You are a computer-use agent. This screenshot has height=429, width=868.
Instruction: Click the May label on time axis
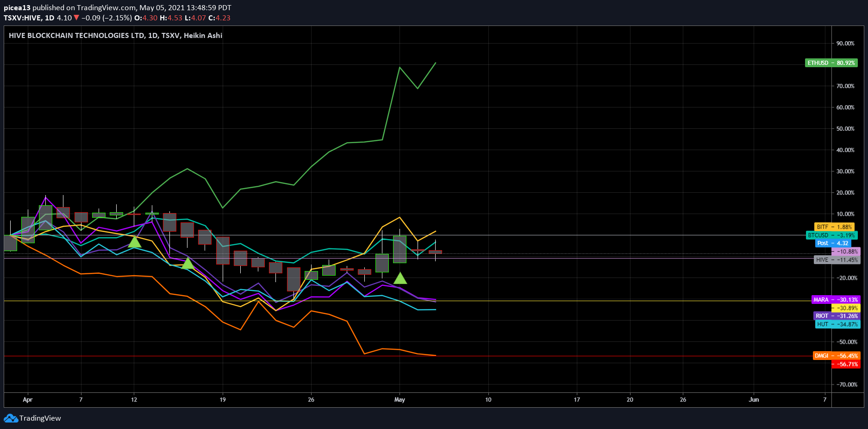(x=400, y=400)
